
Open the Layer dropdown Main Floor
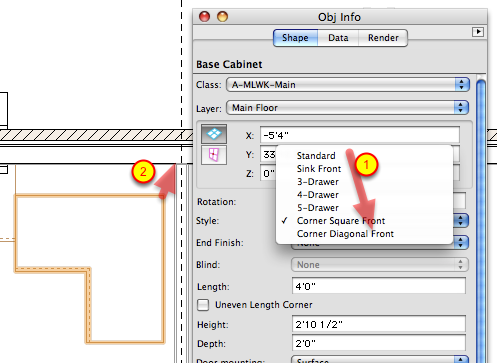click(348, 108)
